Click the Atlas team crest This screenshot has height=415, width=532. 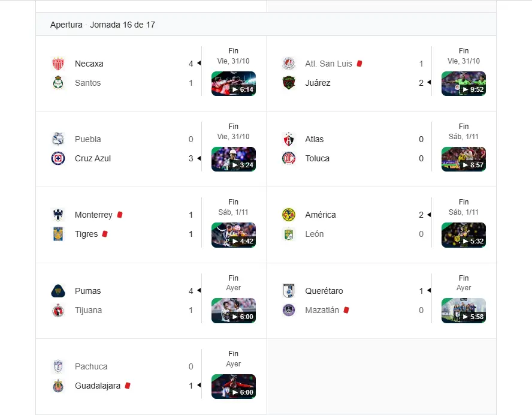pos(289,139)
